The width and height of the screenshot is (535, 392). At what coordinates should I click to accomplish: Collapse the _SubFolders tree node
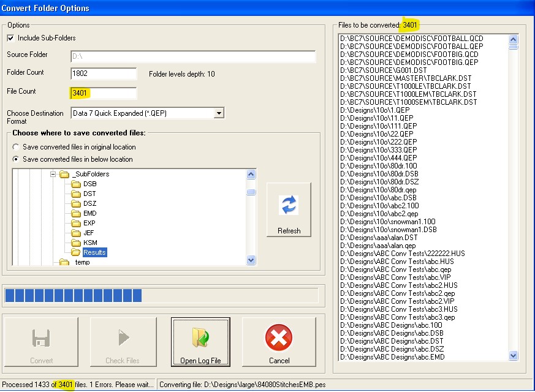click(x=53, y=174)
